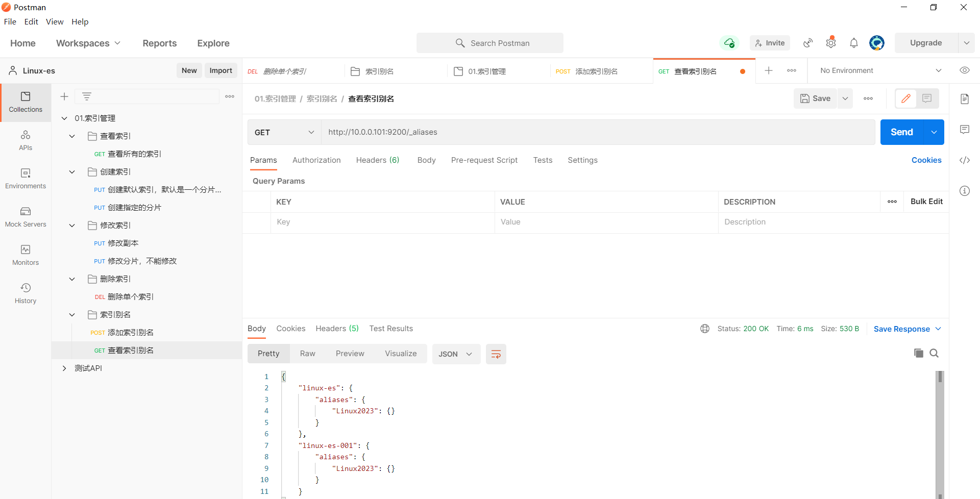Screen dimensions: 980x499
Task: Open collections view more options
Action: click(230, 96)
